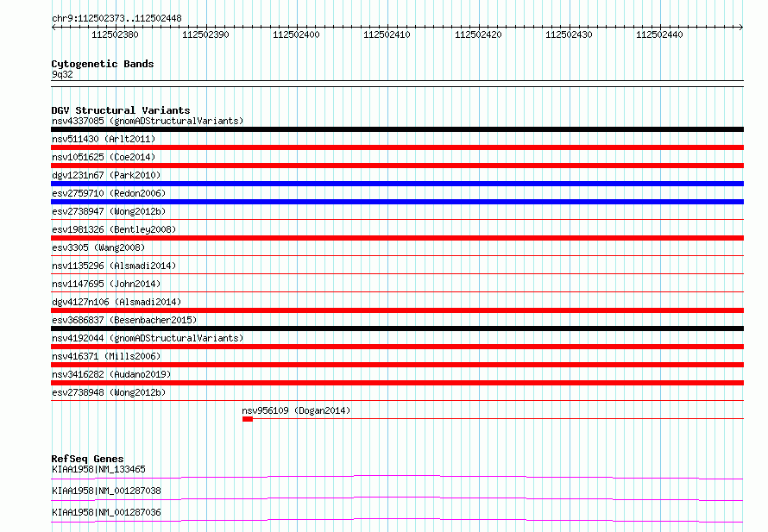
Task: Select the black bar under nsv4337085
Action: [397, 129]
